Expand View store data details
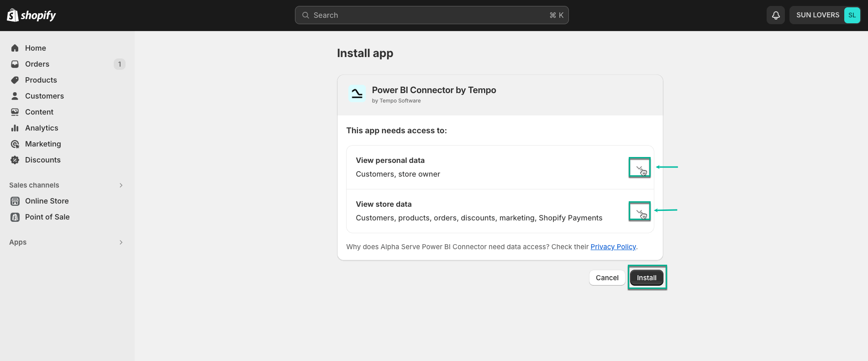 [x=639, y=211]
